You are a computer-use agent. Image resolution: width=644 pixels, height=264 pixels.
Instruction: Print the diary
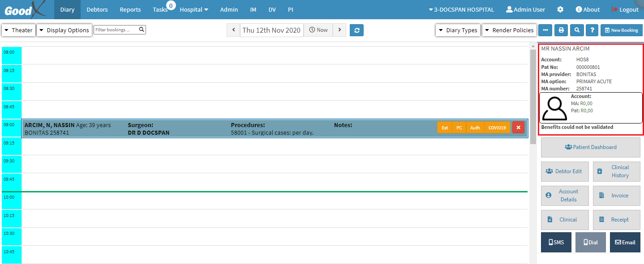tap(561, 30)
